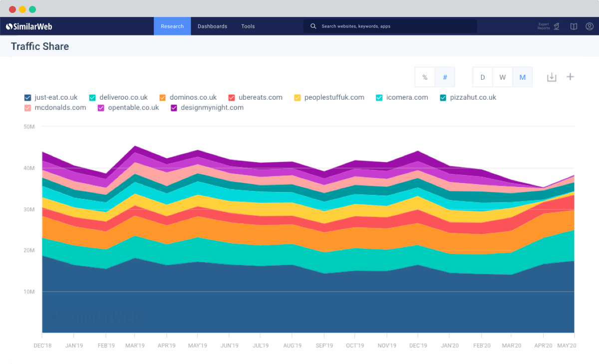Click the just-eat.co.uk legend label
This screenshot has width=599, height=364.
coord(56,98)
